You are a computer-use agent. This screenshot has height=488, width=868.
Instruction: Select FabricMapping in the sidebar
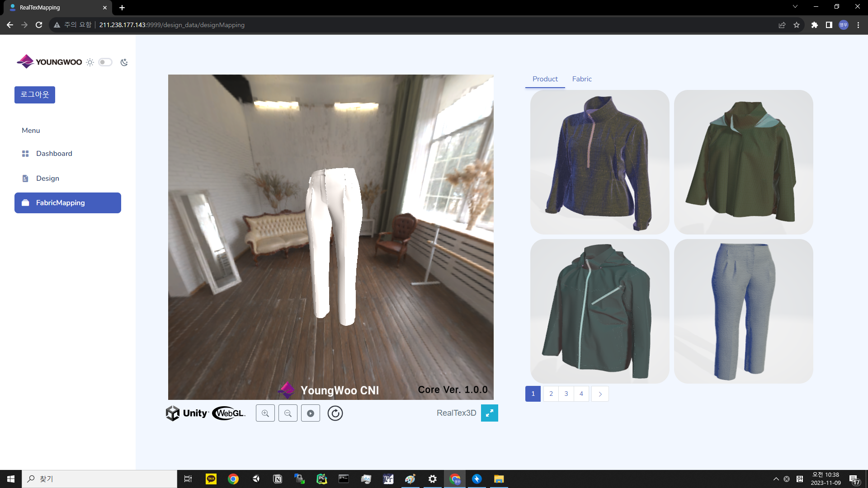pyautogui.click(x=68, y=203)
